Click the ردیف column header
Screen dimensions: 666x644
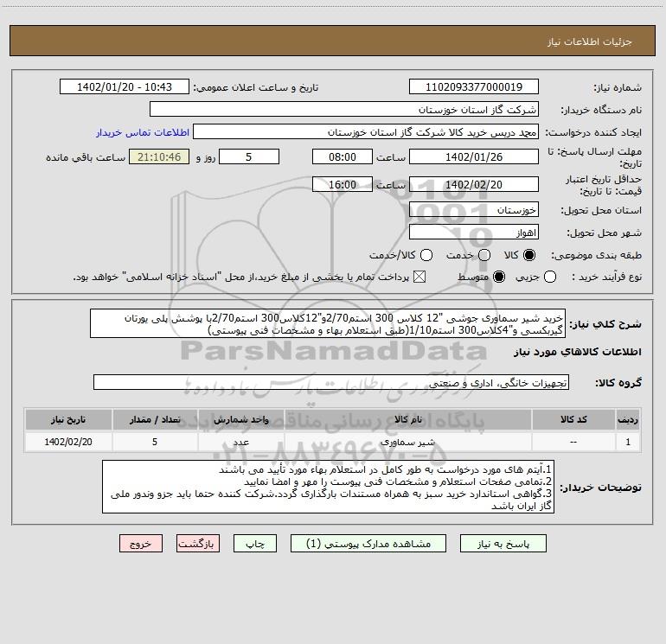628,419
